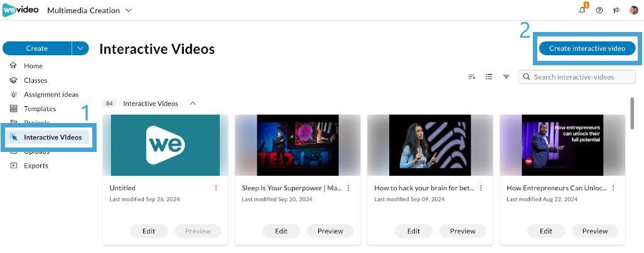Switch to list view icon
This screenshot has width=644, height=253.
click(x=489, y=77)
